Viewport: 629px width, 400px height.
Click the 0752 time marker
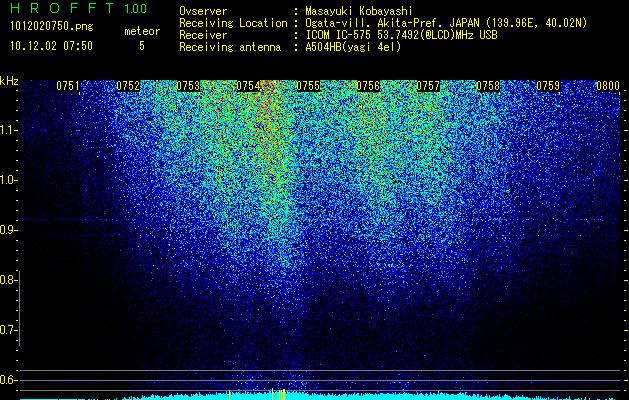128,86
